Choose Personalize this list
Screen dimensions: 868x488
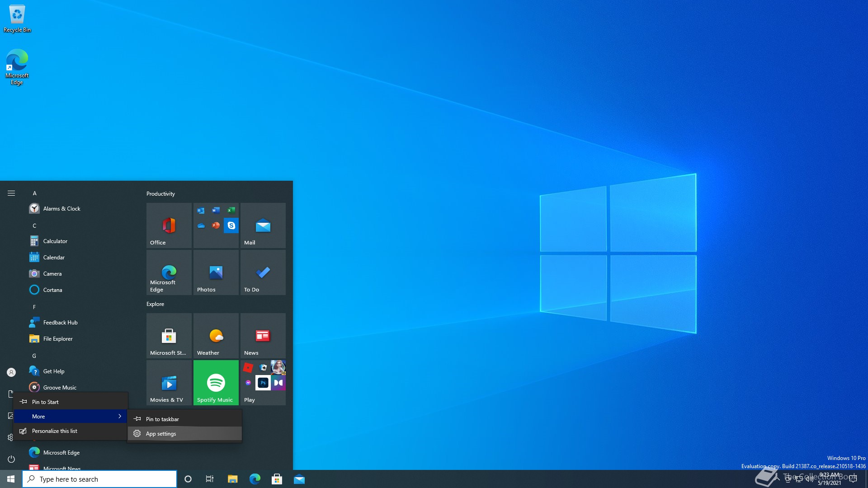[x=71, y=431]
